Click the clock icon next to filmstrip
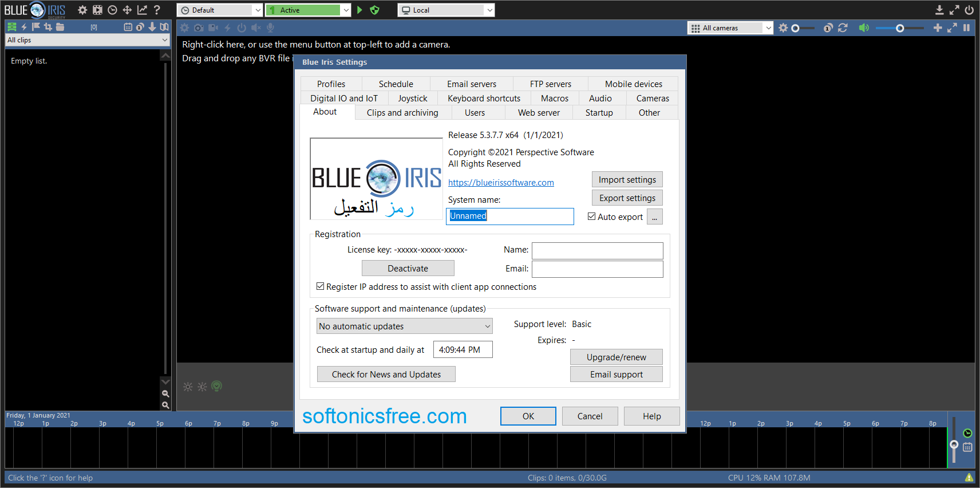 [112, 10]
